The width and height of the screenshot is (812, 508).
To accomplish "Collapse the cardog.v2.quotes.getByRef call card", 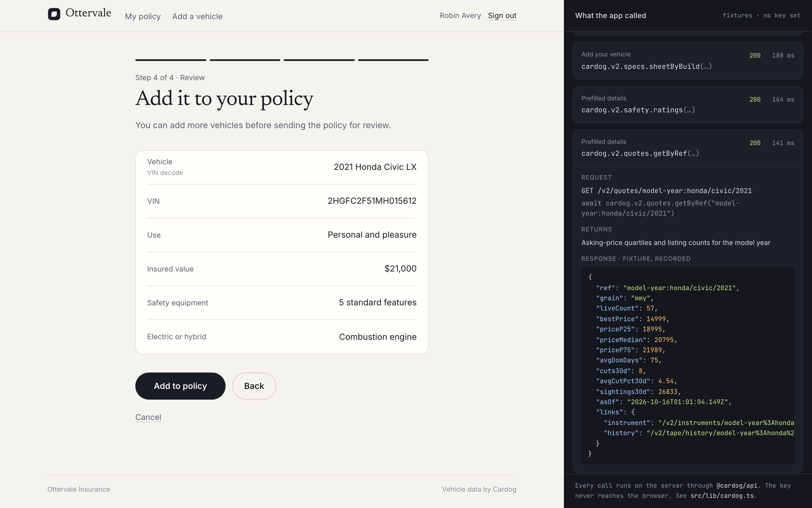I will (687, 148).
